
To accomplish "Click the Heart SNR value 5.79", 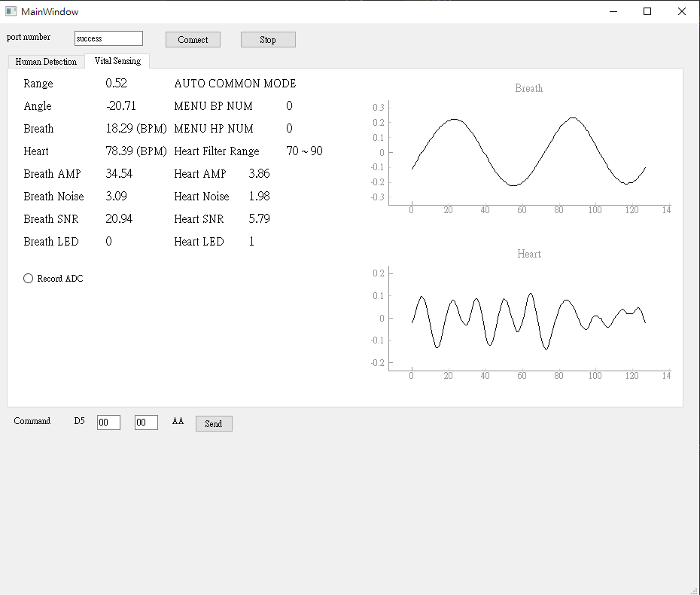I will click(x=259, y=218).
